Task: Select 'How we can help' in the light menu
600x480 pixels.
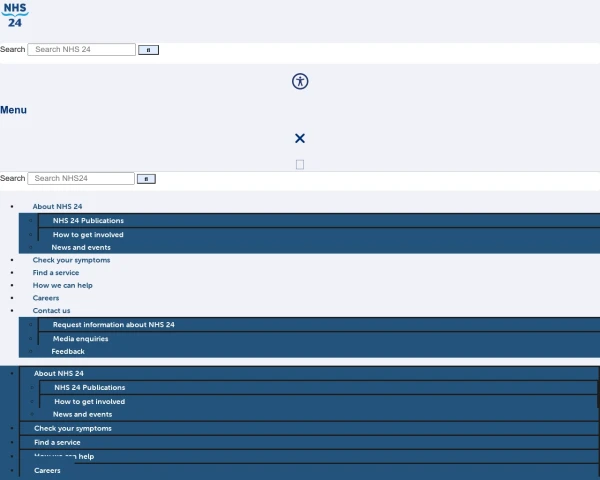Action: point(63,285)
